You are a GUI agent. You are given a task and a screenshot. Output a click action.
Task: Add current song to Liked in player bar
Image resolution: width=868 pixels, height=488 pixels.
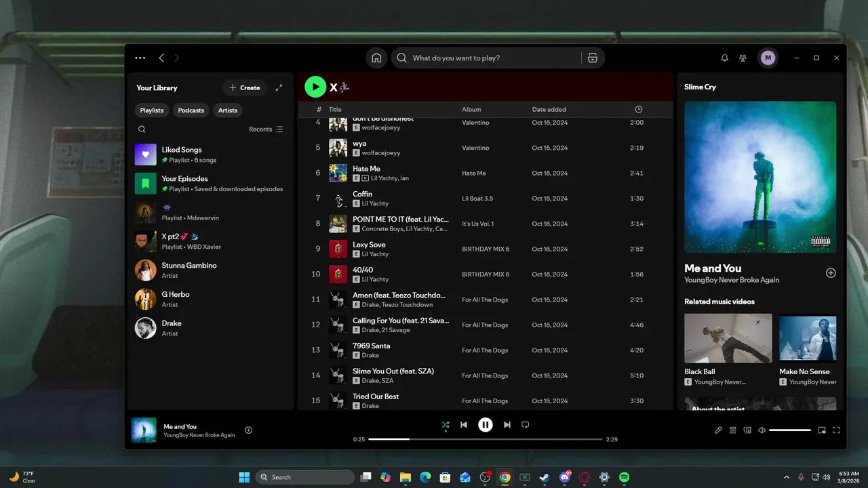[x=248, y=430]
